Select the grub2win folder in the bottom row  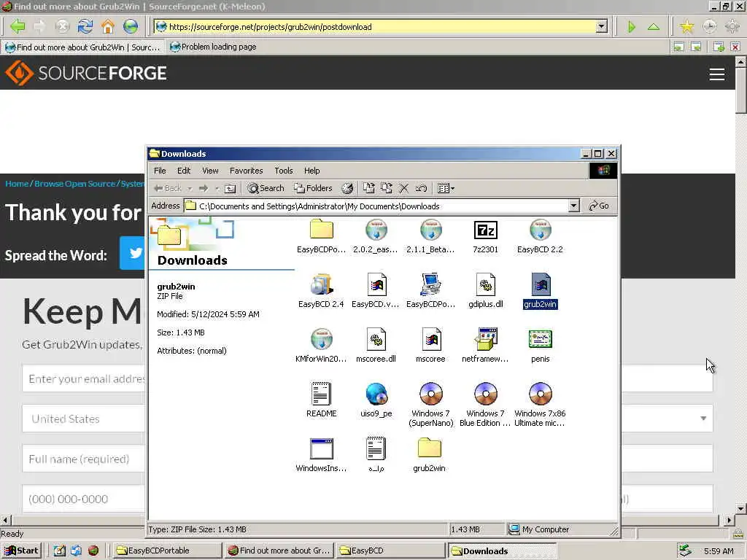point(429,448)
